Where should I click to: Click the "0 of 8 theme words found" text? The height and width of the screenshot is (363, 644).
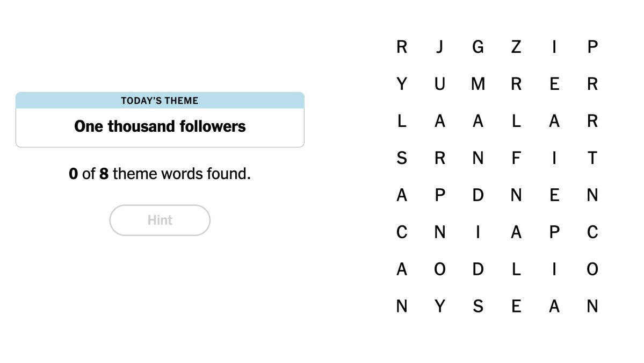160,174
